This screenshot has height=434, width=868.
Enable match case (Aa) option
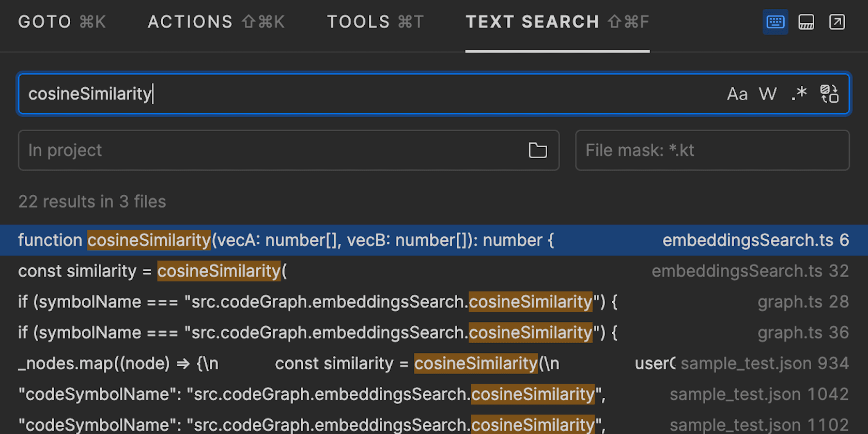coord(737,94)
